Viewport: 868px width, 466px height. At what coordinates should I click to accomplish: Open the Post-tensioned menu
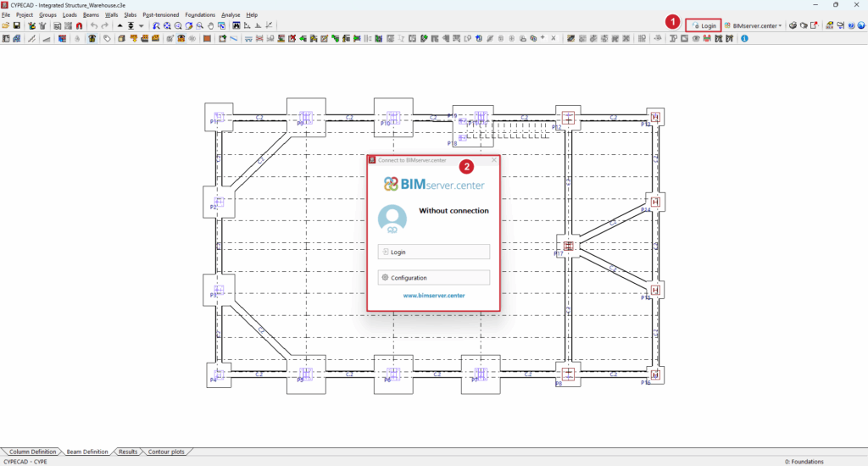160,15
